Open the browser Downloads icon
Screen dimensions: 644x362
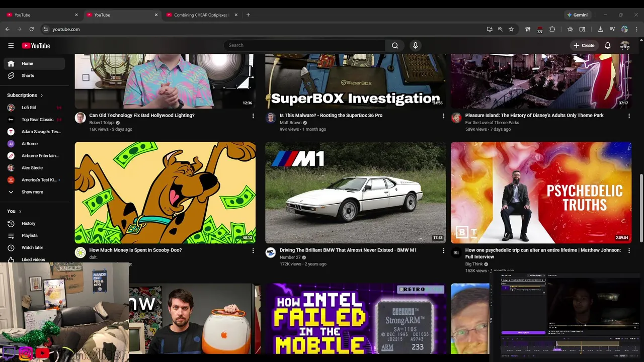(600, 29)
